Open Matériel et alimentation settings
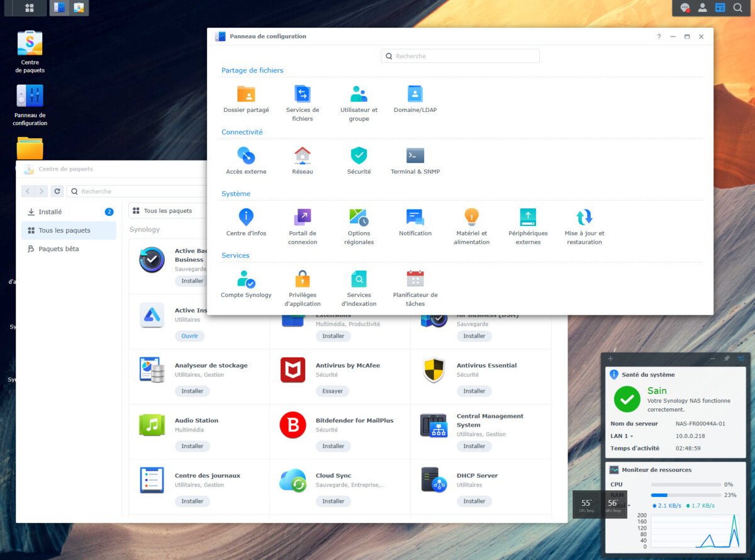 coord(471,217)
